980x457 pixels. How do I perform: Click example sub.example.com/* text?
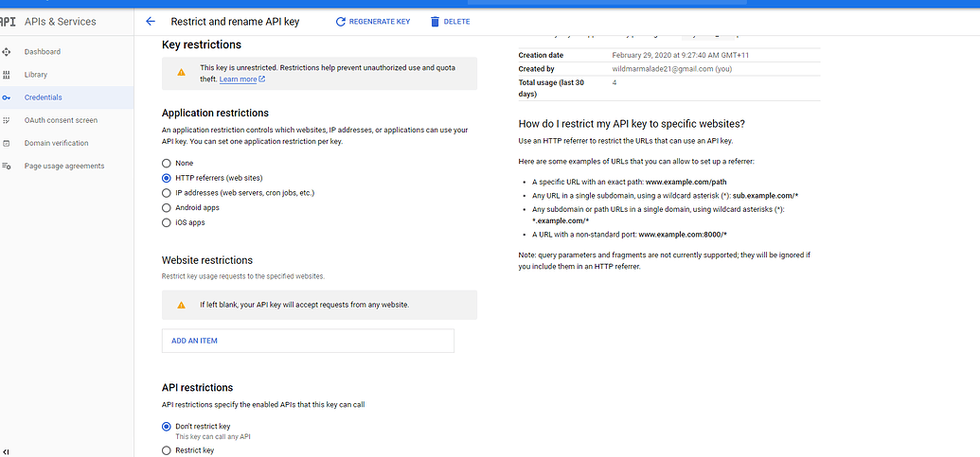[x=766, y=196]
